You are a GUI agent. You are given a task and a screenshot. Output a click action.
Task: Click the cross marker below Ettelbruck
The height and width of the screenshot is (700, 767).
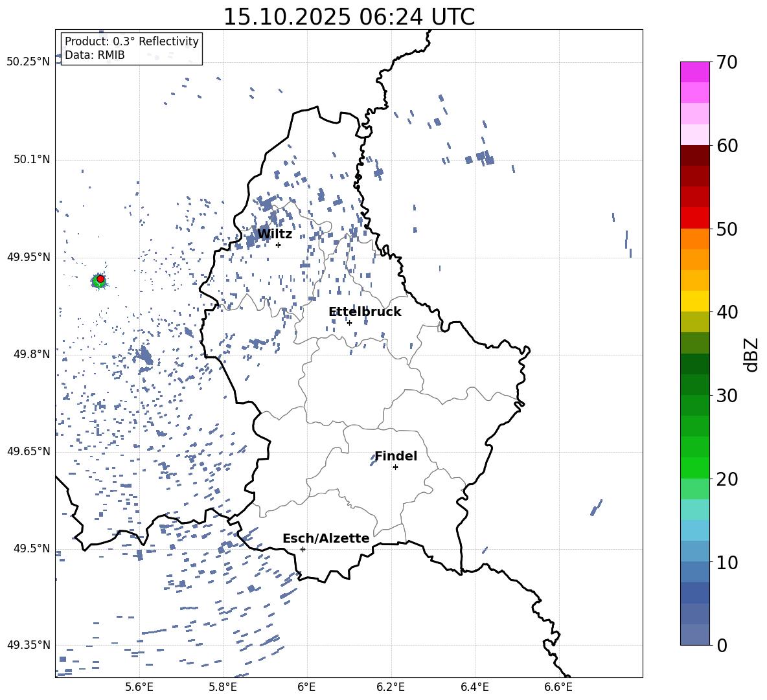point(349,322)
